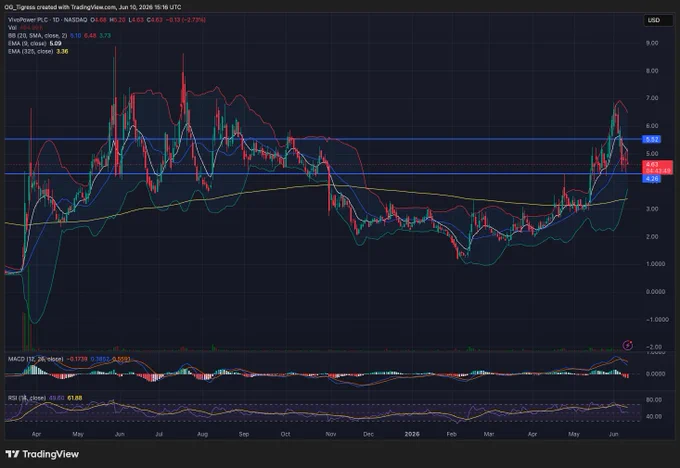Click the RSI 80.00 axis label
680x468 pixels.
pos(654,400)
